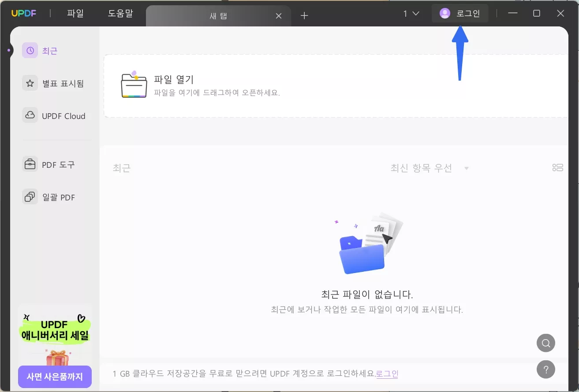Image resolution: width=579 pixels, height=392 pixels.
Task: Click the toolbox icon for PDF 도구
Action: (30, 165)
